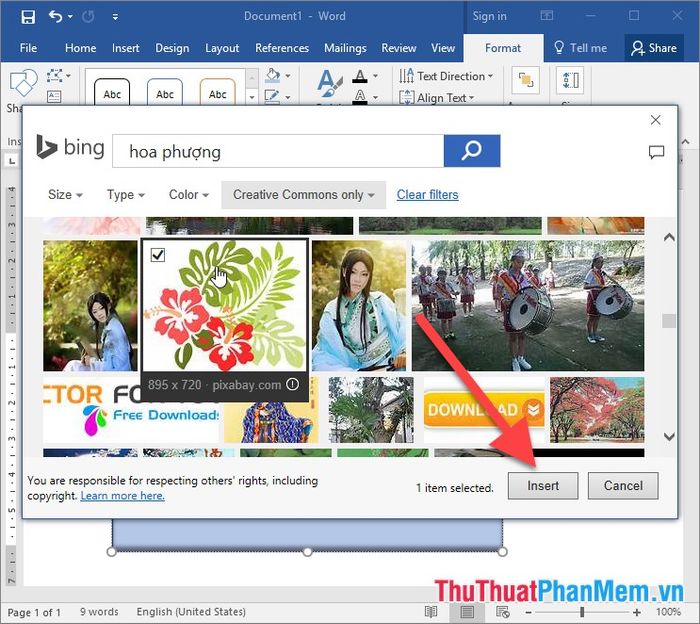Switch to the Insert ribbon tab
Image resolution: width=700 pixels, height=624 pixels.
click(x=125, y=48)
